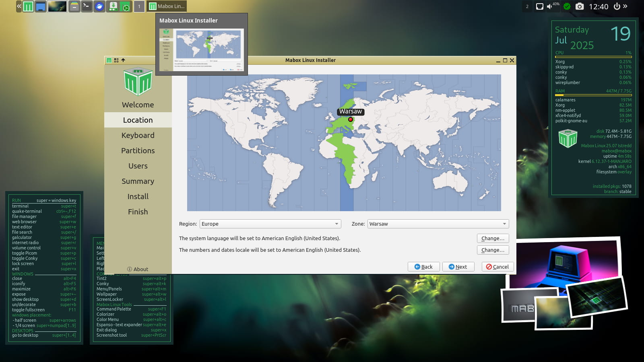Click 'web browser' in the shortcuts list

click(x=24, y=222)
